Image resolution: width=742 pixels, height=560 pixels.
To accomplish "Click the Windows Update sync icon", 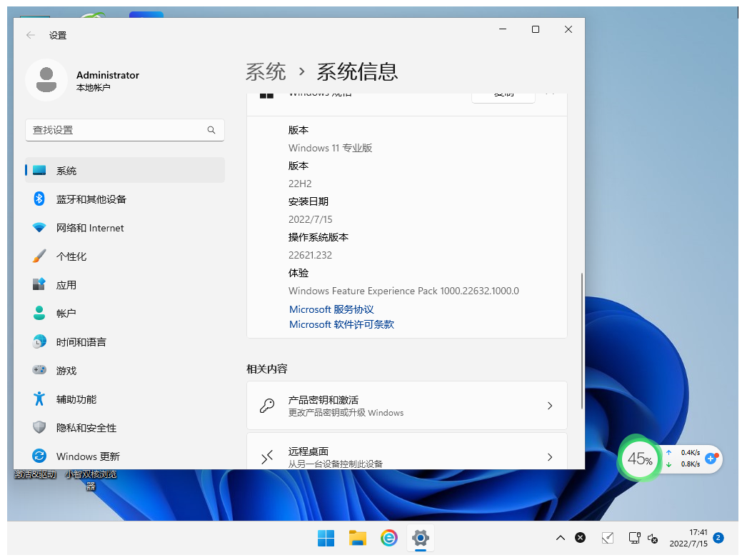I will click(39, 456).
